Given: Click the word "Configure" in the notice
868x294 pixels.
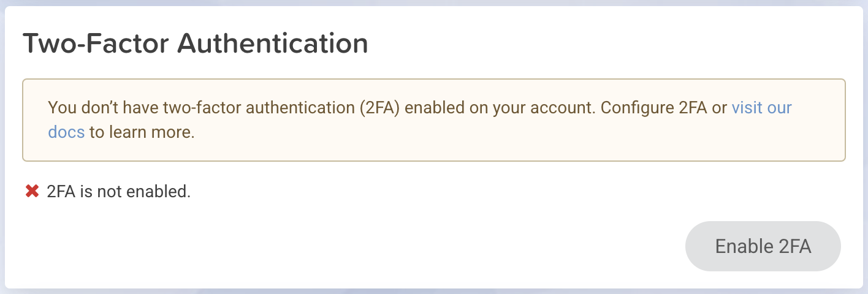Looking at the screenshot, I should [637, 108].
